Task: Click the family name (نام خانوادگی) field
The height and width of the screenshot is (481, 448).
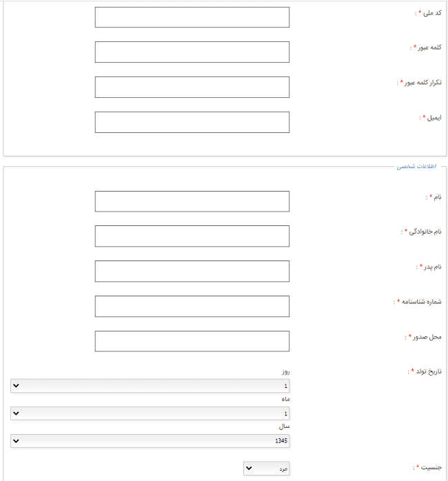Action: (x=192, y=236)
